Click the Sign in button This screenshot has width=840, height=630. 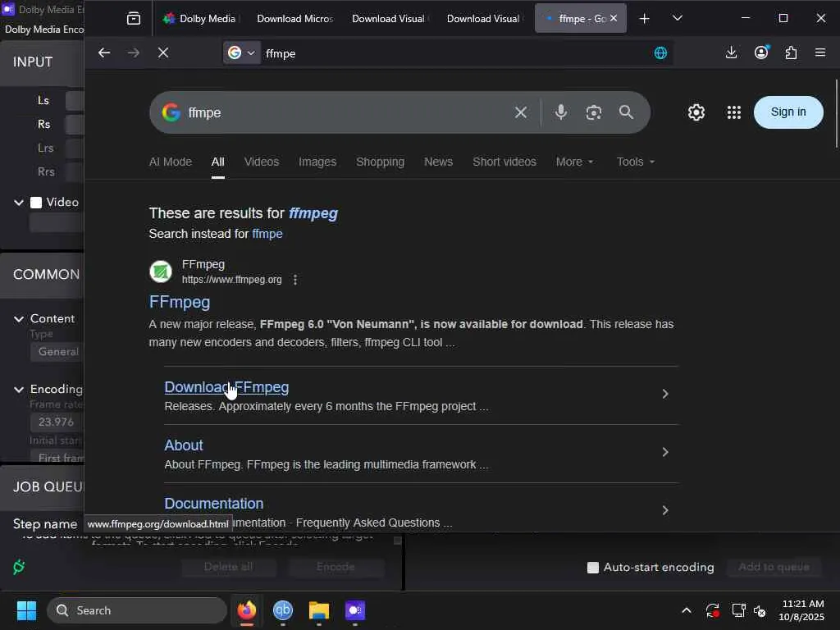(788, 112)
